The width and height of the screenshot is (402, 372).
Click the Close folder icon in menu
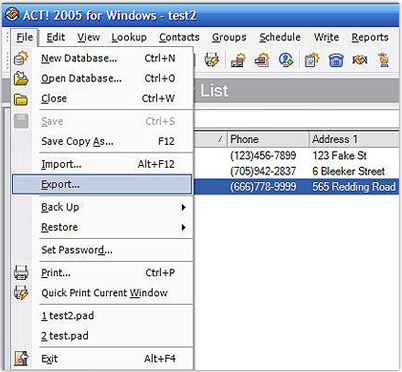tap(21, 99)
